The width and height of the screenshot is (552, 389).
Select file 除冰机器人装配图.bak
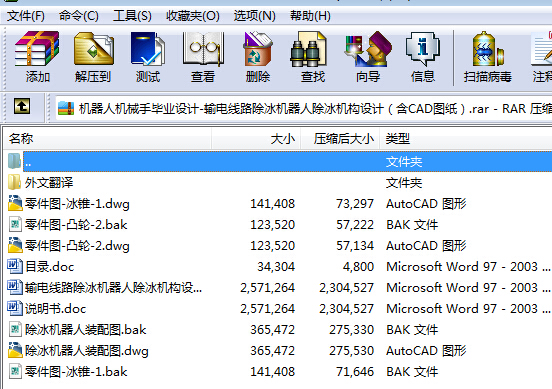click(x=86, y=330)
